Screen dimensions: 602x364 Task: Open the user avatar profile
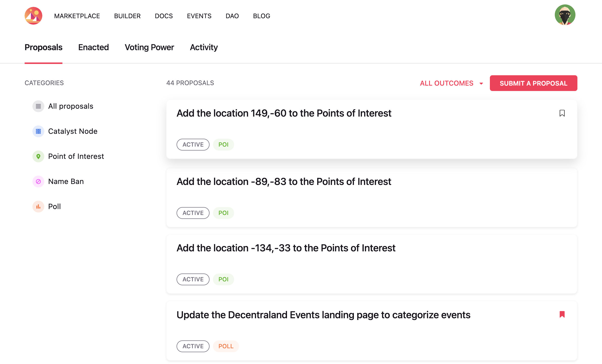coord(565,15)
